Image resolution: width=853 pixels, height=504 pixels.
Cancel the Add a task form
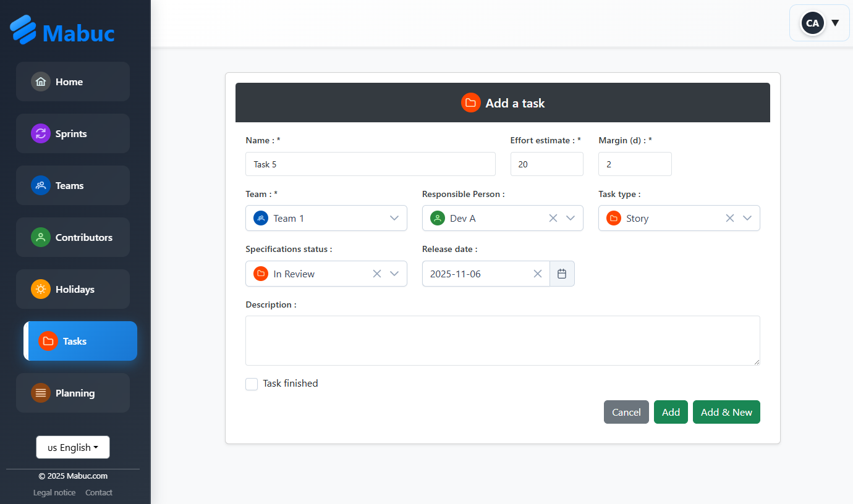(x=626, y=412)
